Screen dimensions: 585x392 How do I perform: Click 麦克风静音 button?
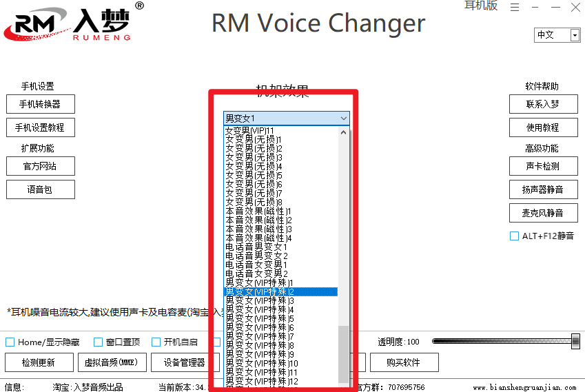(x=544, y=213)
